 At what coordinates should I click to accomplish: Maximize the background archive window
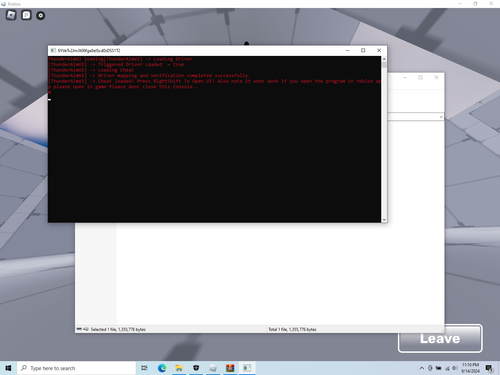(420, 77)
